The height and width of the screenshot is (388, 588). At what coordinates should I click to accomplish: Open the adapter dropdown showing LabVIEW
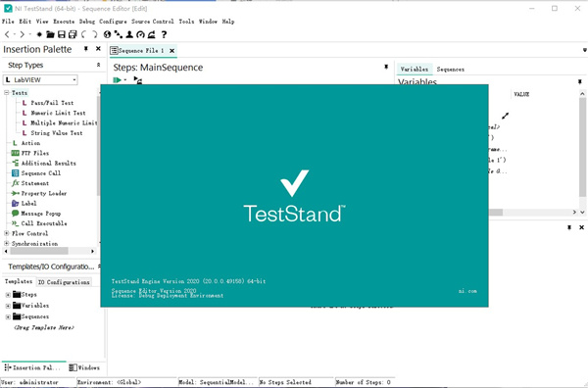pyautogui.click(x=40, y=79)
